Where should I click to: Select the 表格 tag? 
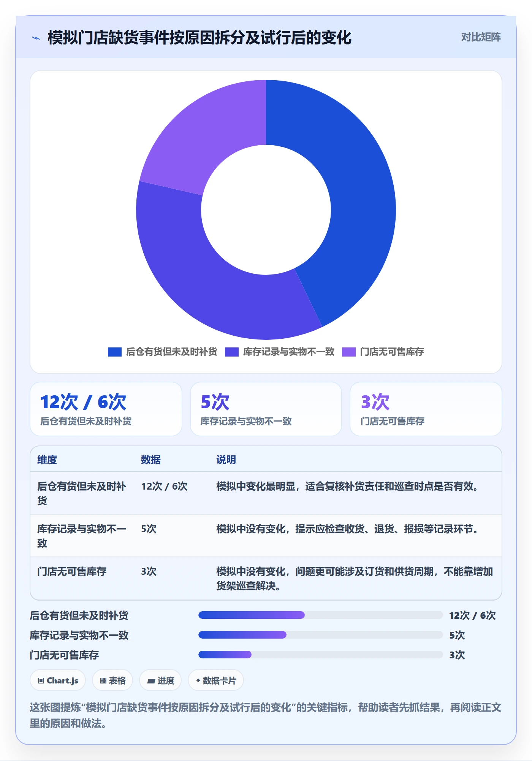click(x=112, y=680)
